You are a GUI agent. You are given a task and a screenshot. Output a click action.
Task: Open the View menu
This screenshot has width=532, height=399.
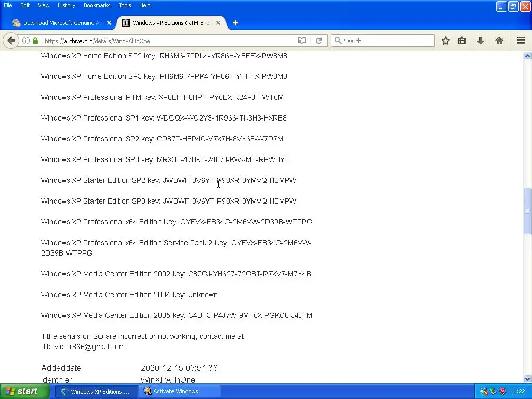click(44, 5)
